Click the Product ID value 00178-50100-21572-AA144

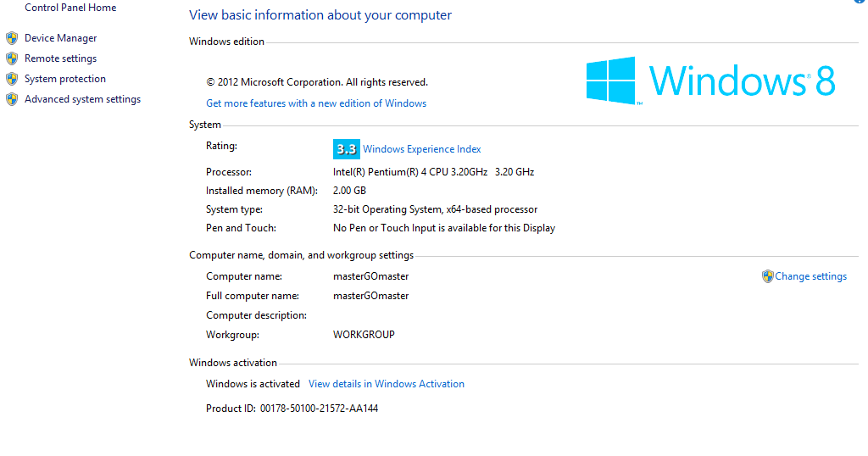tap(319, 409)
